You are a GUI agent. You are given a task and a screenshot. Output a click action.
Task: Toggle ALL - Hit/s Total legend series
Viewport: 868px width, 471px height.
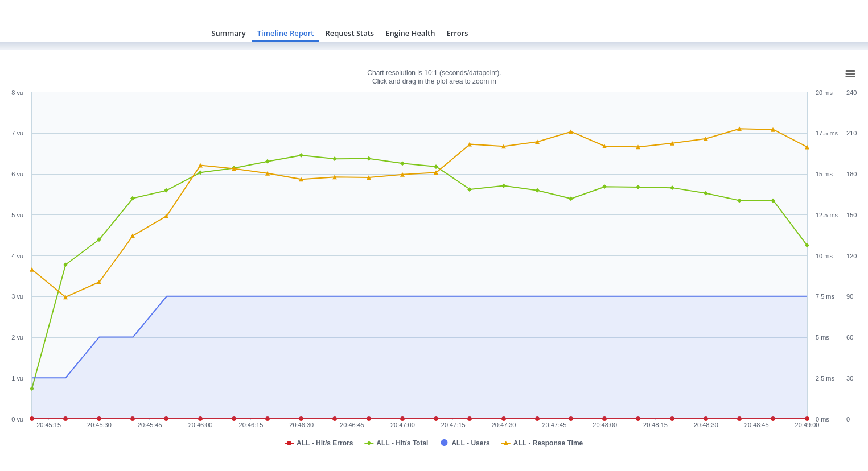396,443
